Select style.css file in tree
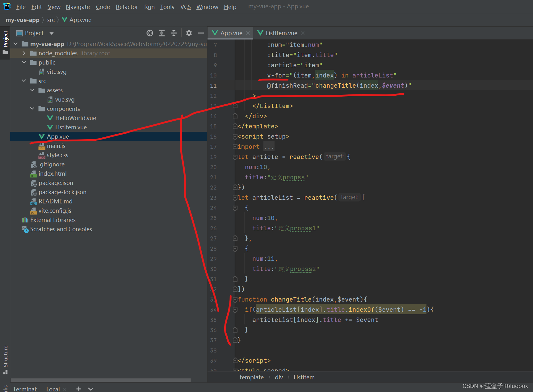This screenshot has width=533, height=392. pos(57,155)
